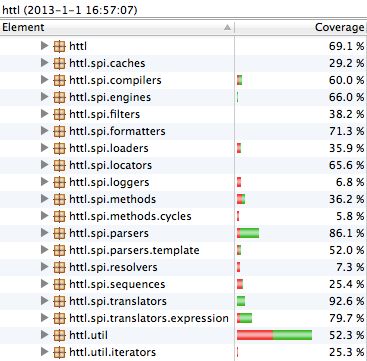Click the 38.2 % coverage value

click(346, 114)
